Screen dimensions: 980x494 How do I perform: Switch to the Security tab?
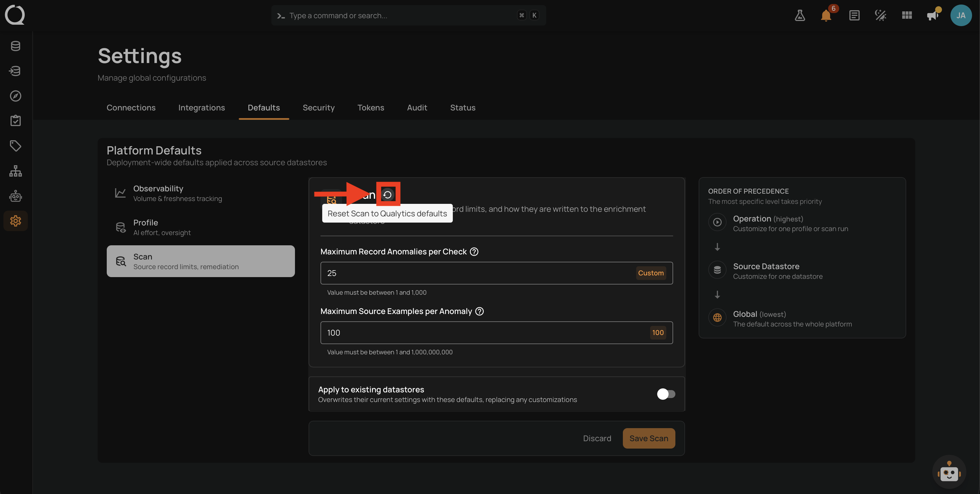[x=319, y=108]
